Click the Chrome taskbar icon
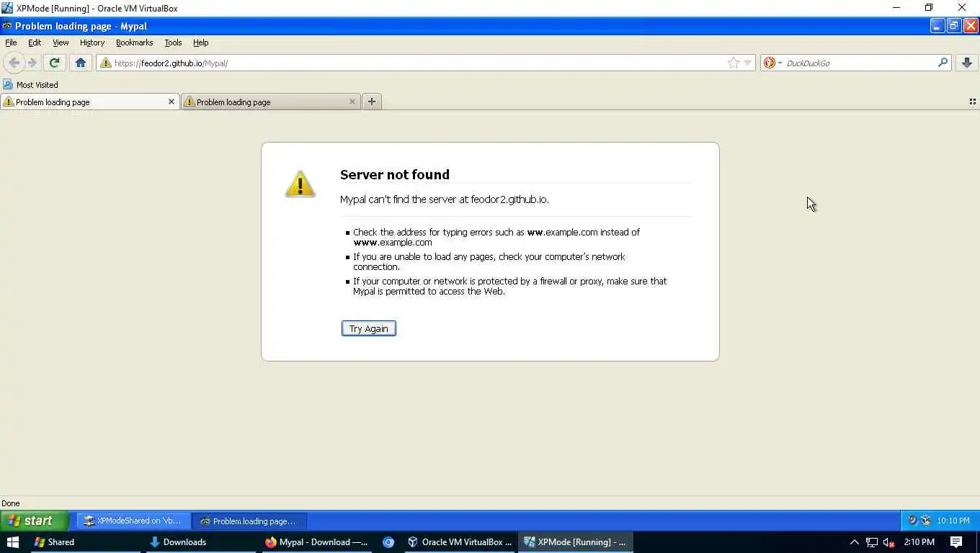Image resolution: width=980 pixels, height=553 pixels. point(388,542)
